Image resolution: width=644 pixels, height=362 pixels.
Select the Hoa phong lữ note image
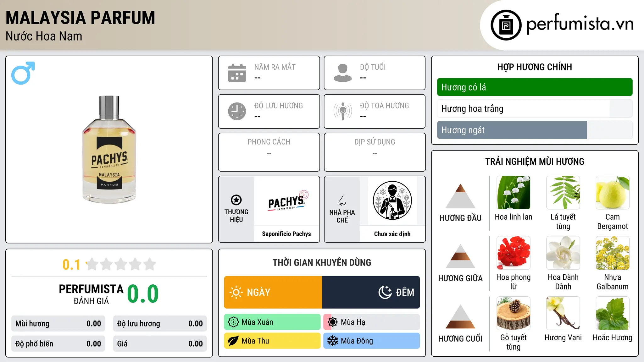[514, 253]
